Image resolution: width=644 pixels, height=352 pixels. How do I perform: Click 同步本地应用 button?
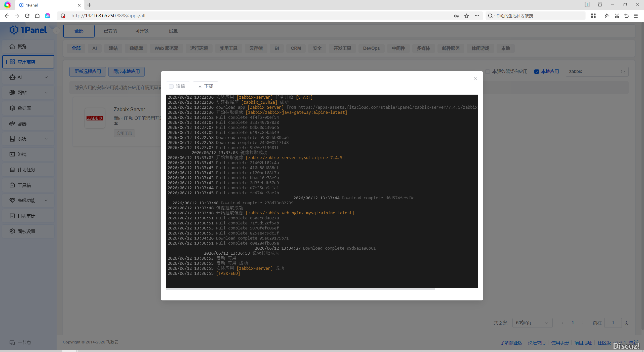coord(127,71)
